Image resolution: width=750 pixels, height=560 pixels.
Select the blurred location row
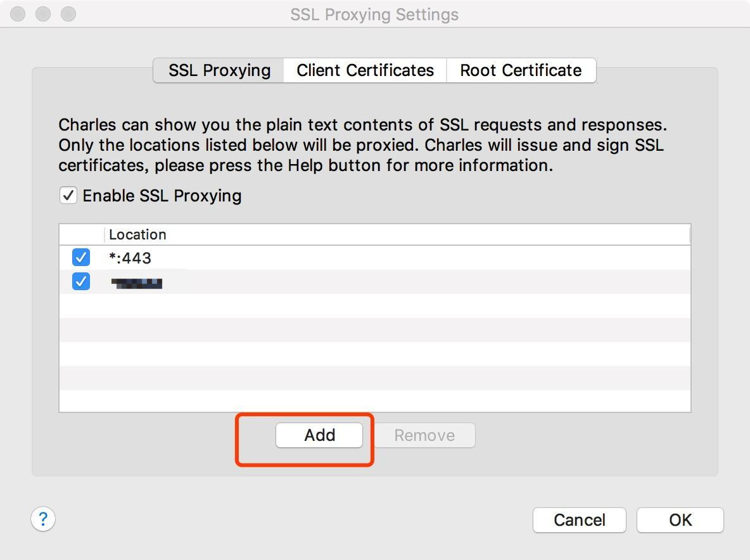253,282
